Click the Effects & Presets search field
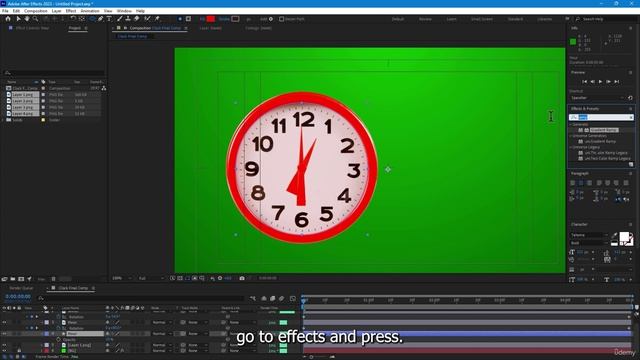The width and height of the screenshot is (640, 360). 601,118
